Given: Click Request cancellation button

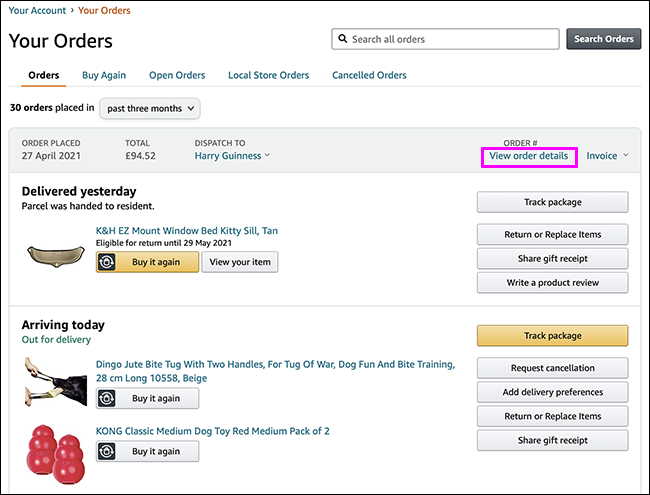Looking at the screenshot, I should click(x=552, y=367).
